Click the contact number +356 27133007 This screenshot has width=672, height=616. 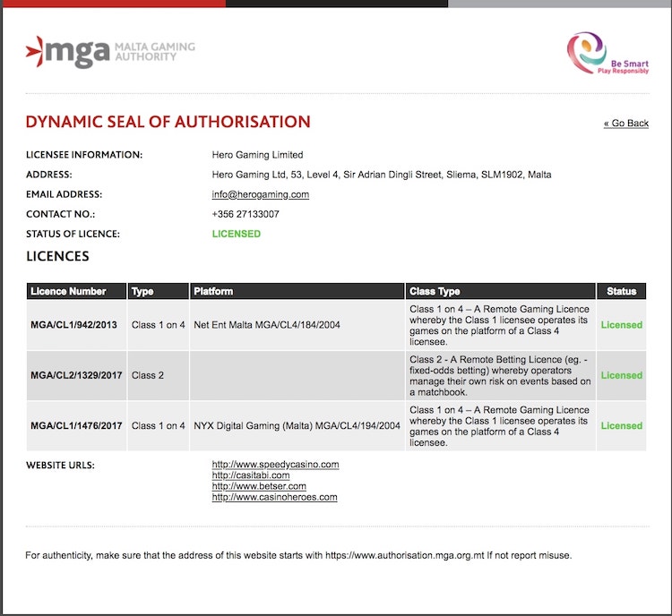tap(246, 214)
